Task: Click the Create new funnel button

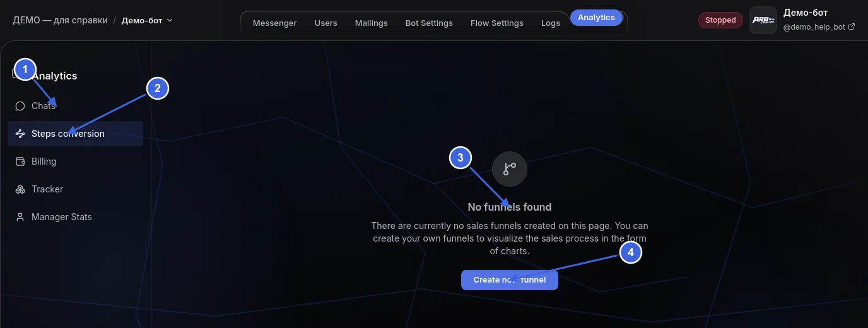Action: (510, 280)
